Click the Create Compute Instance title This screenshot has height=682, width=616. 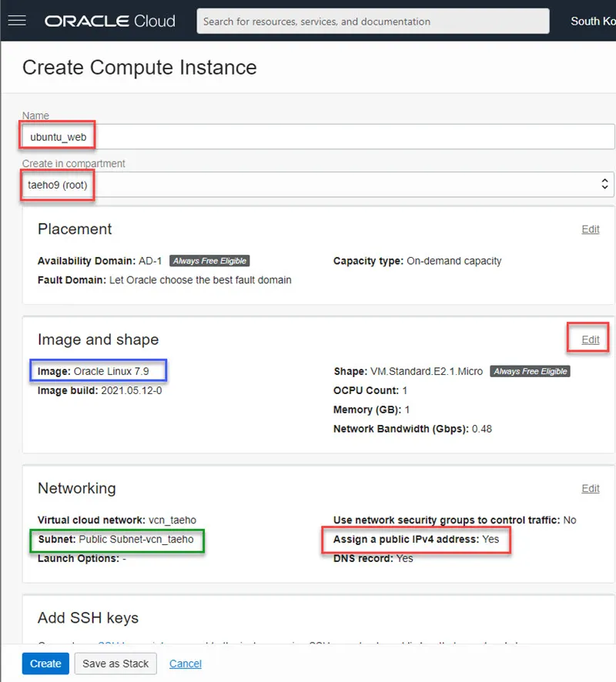pyautogui.click(x=139, y=68)
